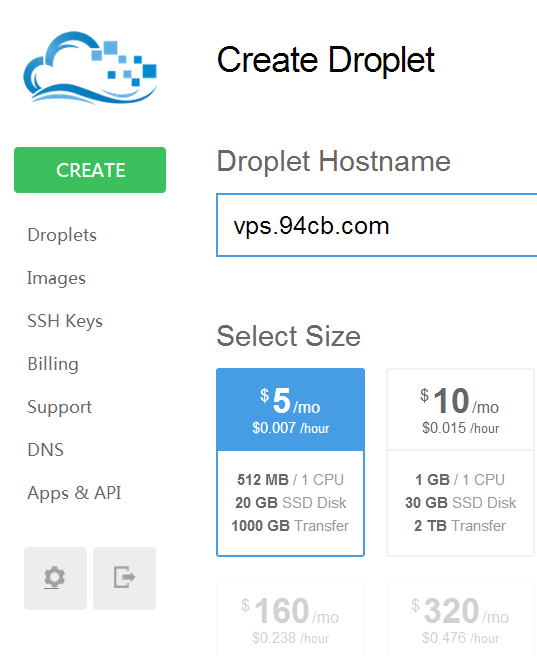This screenshot has height=656, width=537.
Task: Open account settings gear icon
Action: pyautogui.click(x=55, y=578)
